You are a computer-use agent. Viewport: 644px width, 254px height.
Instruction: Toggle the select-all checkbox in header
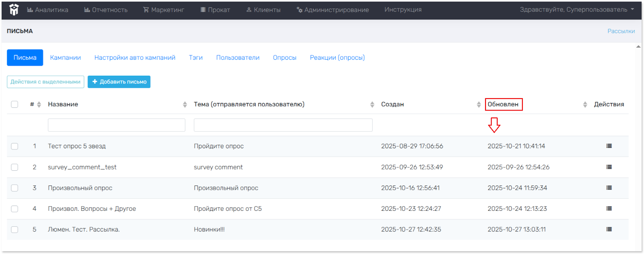(15, 105)
